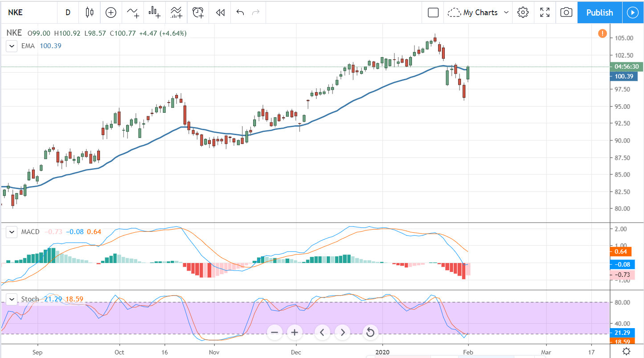Collapse the MACD indicator legend arrow
Screen dimensions: 644x358
(12, 232)
